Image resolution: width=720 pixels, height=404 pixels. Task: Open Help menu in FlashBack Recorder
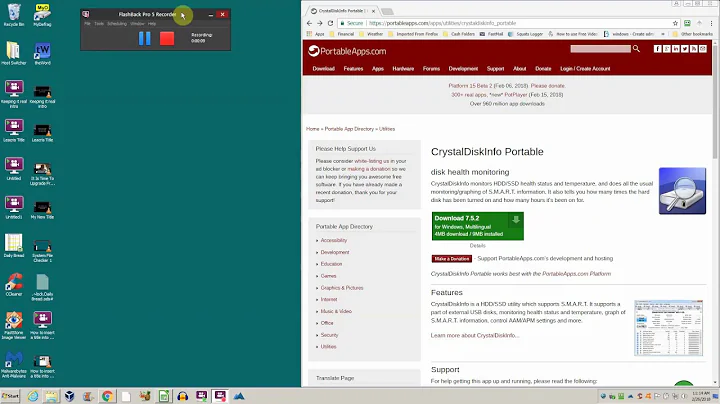152,23
